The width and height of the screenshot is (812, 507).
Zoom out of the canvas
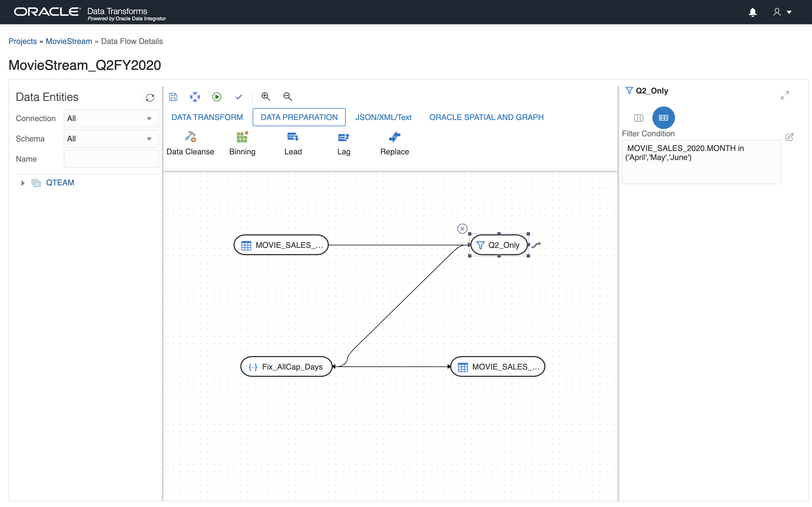(288, 97)
